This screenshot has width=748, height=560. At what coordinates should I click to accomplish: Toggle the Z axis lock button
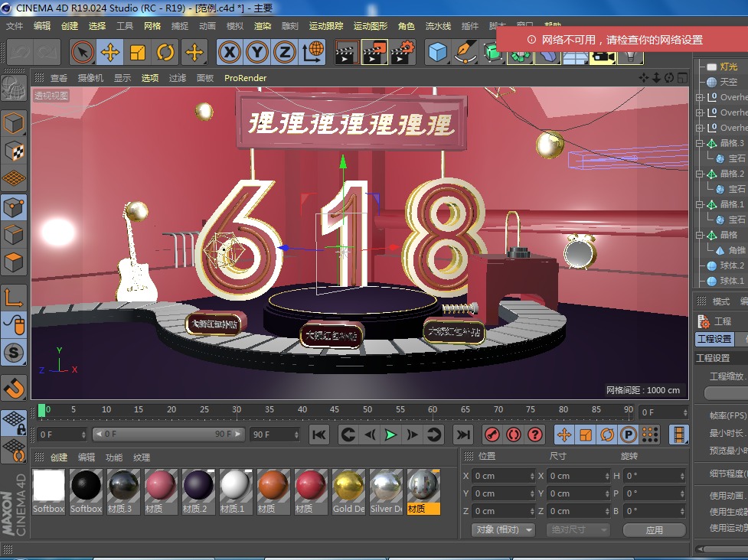coord(284,52)
